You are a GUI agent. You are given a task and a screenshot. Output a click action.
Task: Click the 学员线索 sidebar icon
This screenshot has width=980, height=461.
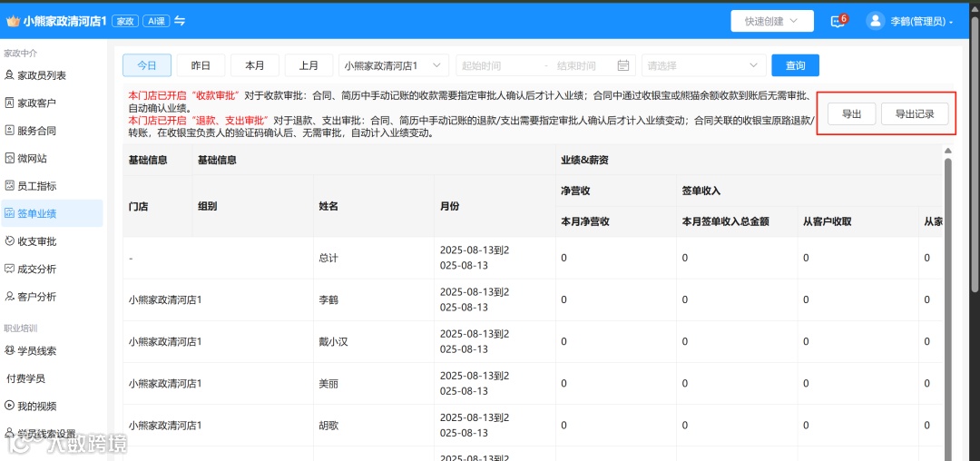pos(9,351)
